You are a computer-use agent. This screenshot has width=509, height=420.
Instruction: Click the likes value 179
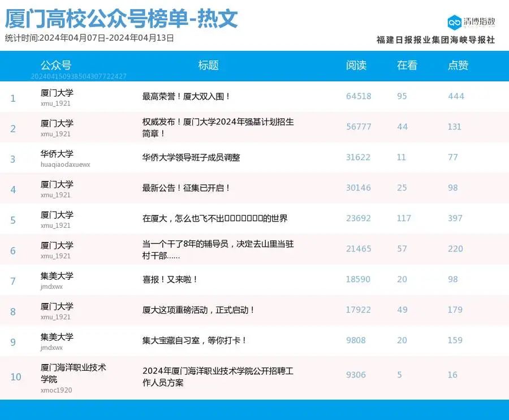(455, 310)
